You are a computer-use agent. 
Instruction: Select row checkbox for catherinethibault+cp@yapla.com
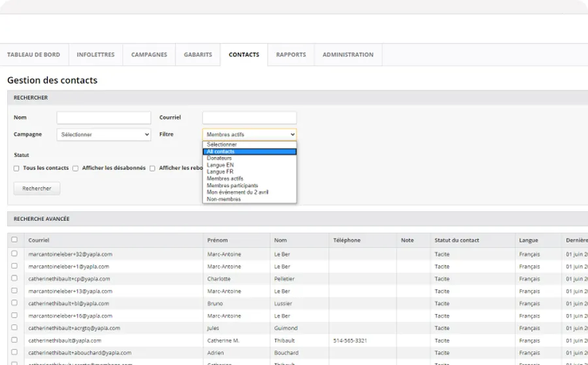(x=14, y=279)
